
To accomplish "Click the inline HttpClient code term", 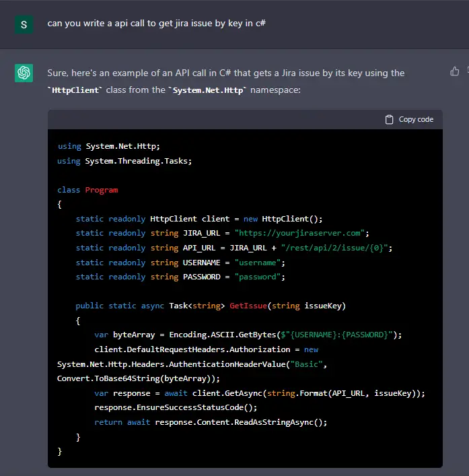I will coord(75,90).
